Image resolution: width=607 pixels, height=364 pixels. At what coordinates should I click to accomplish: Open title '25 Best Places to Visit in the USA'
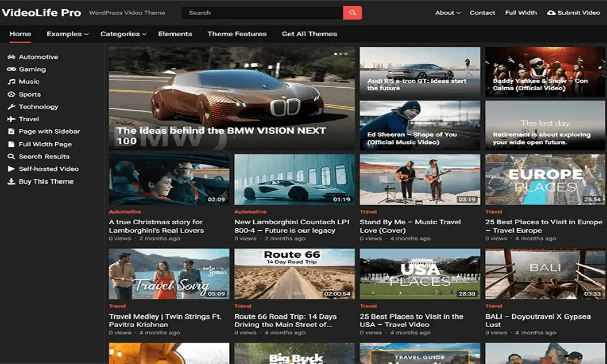411,321
